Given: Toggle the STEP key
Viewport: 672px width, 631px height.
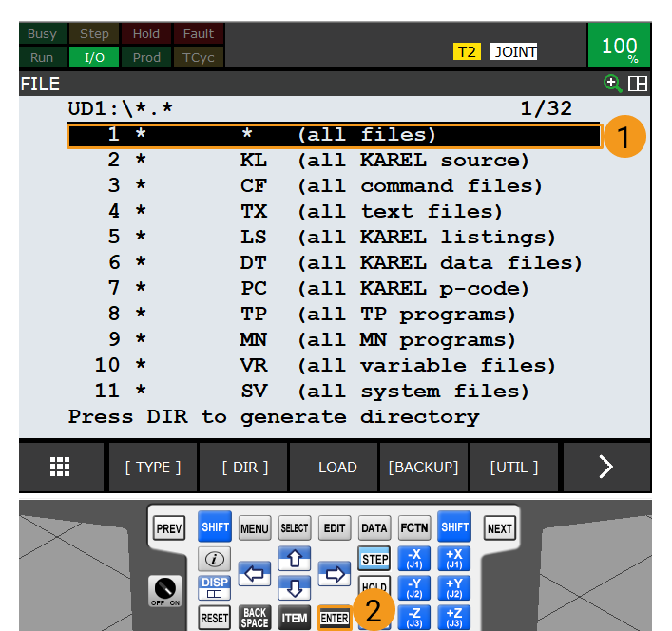Looking at the screenshot, I should coord(374,559).
